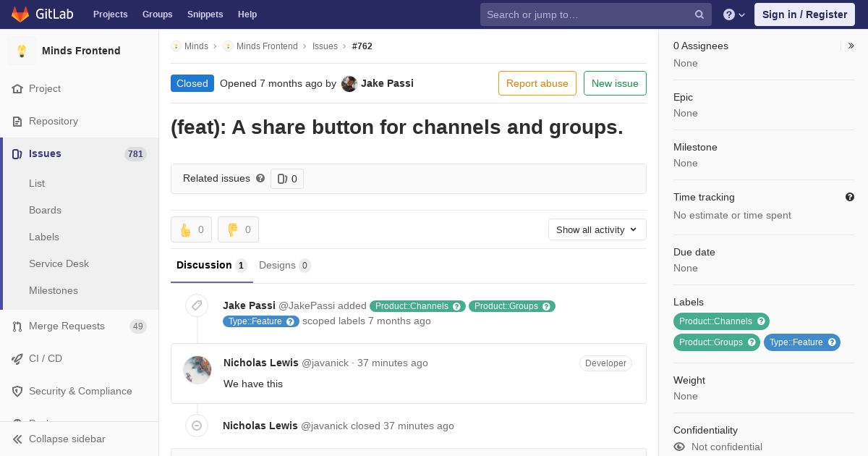Click the Report abuse button
868x456 pixels.
click(537, 83)
